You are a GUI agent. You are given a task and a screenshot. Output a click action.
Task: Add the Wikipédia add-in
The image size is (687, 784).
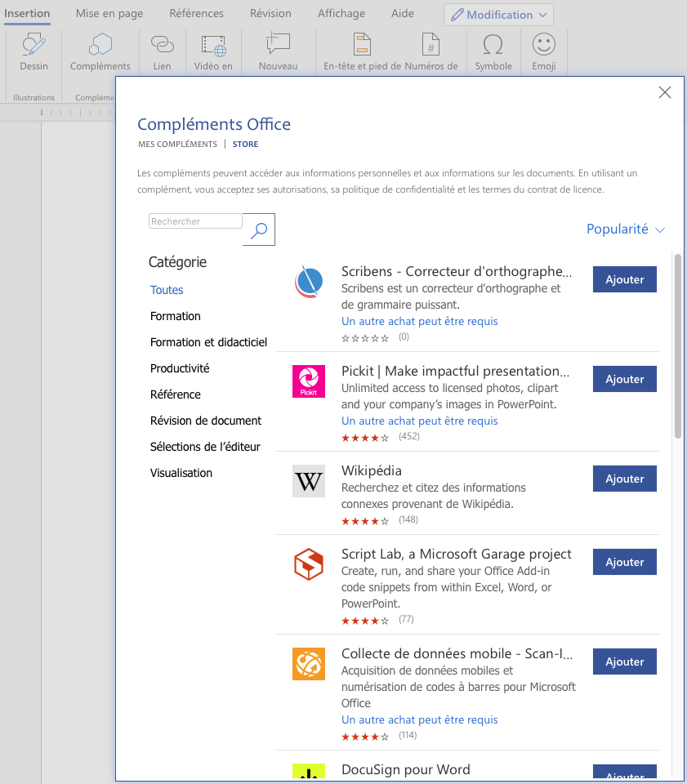pos(624,479)
